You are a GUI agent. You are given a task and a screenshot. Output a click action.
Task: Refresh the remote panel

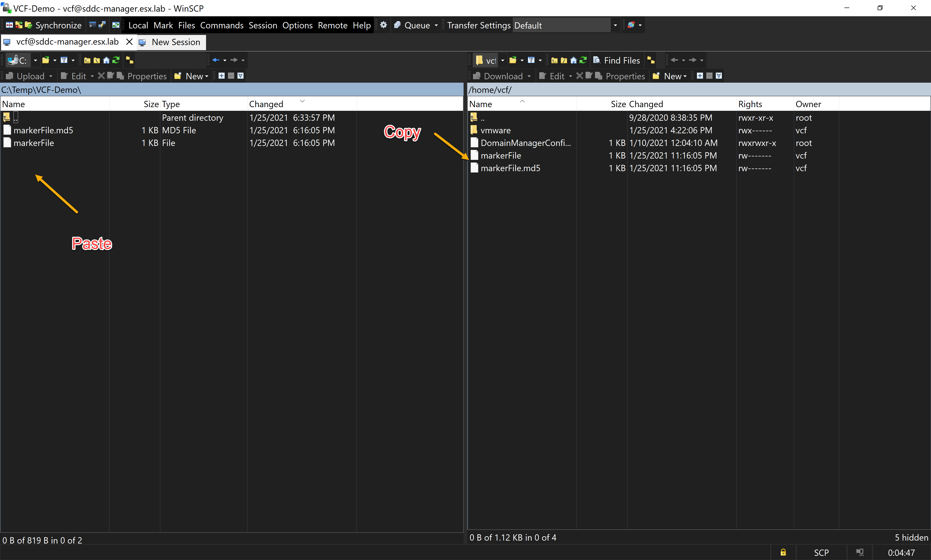(583, 60)
